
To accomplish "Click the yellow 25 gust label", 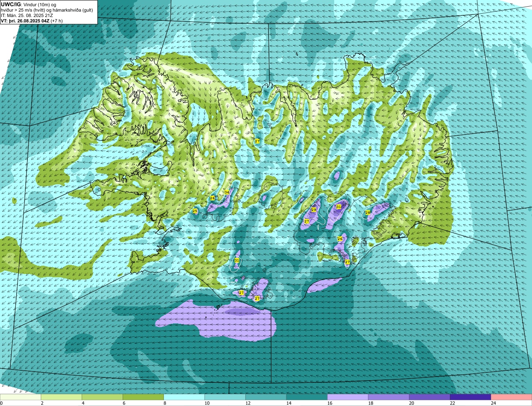I will 195,211.
